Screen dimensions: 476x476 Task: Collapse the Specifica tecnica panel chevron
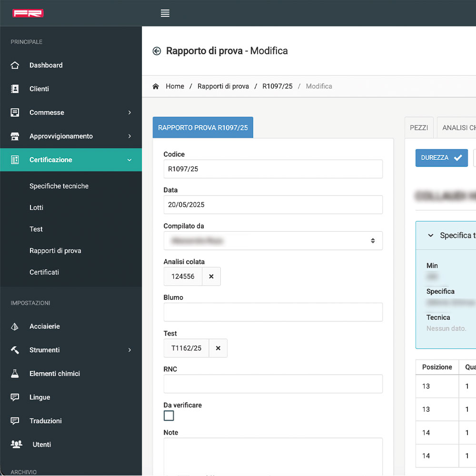tap(431, 235)
